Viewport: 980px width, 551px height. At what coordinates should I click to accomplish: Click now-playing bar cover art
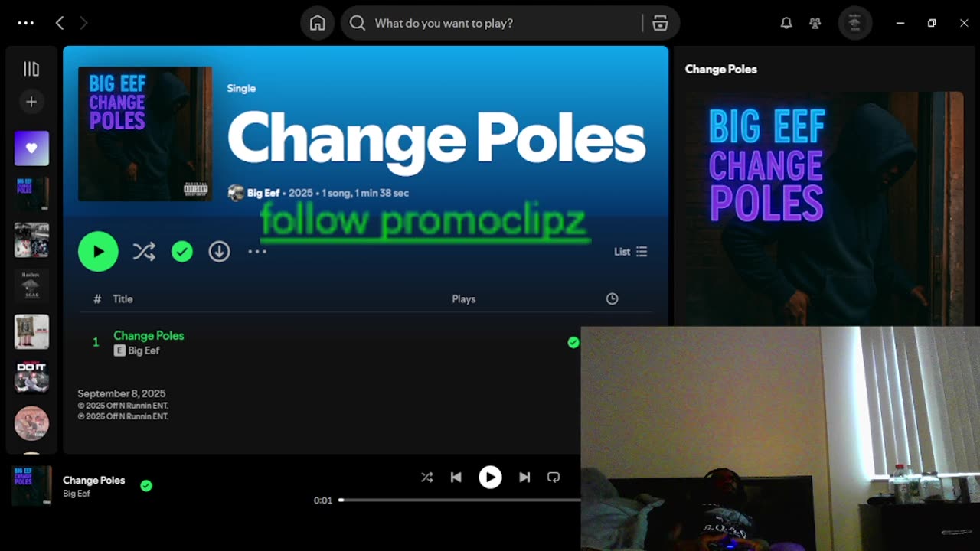[31, 486]
